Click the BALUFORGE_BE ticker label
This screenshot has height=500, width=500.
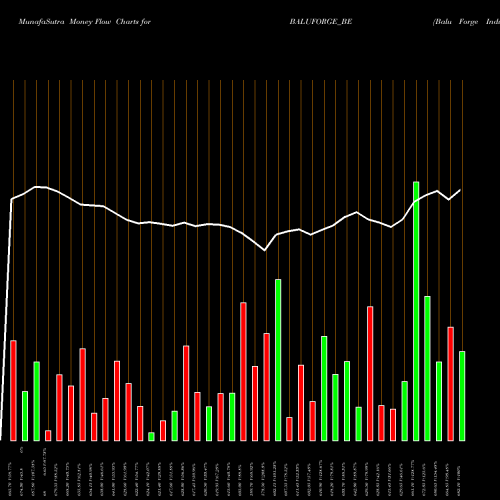pyautogui.click(x=321, y=22)
